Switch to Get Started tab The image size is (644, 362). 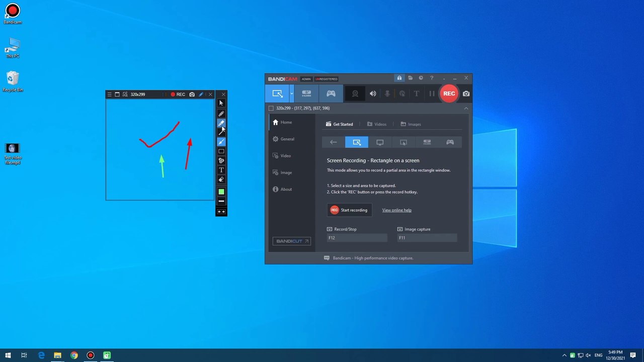340,124
